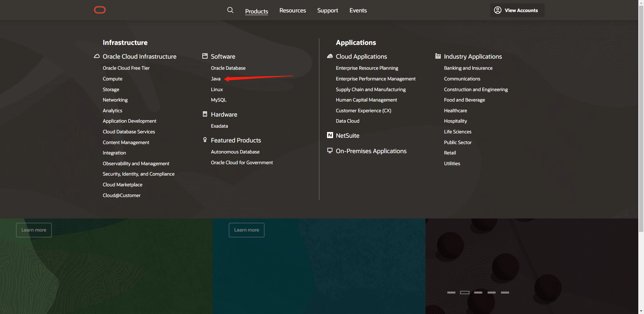Open the MySQL link
This screenshot has height=314, width=644.
[x=219, y=100]
